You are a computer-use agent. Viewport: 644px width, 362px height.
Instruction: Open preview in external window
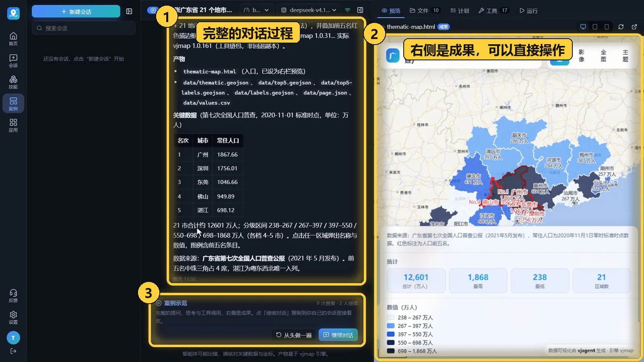pos(634,27)
